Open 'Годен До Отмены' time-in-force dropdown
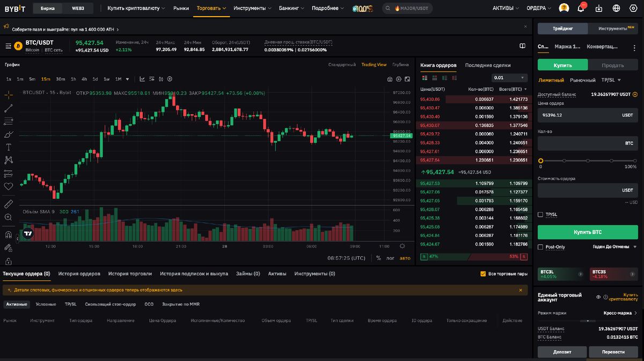644x361 pixels. pyautogui.click(x=614, y=247)
